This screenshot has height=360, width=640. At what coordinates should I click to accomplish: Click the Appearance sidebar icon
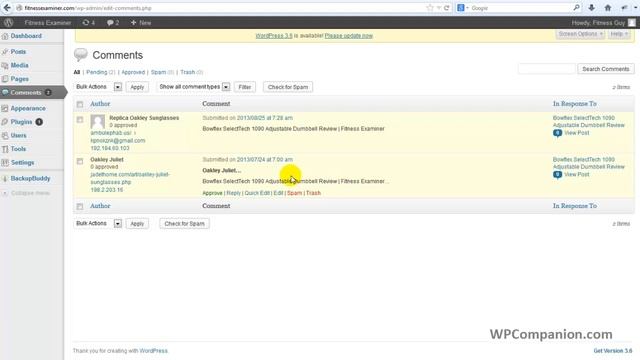pos(5,109)
